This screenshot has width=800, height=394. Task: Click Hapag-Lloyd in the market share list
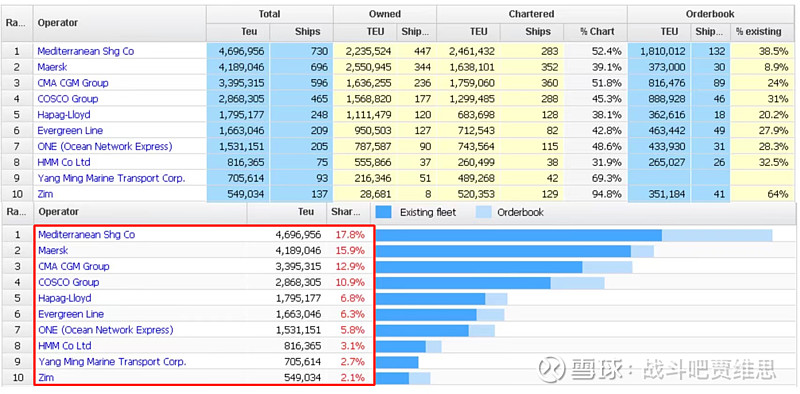[64, 298]
